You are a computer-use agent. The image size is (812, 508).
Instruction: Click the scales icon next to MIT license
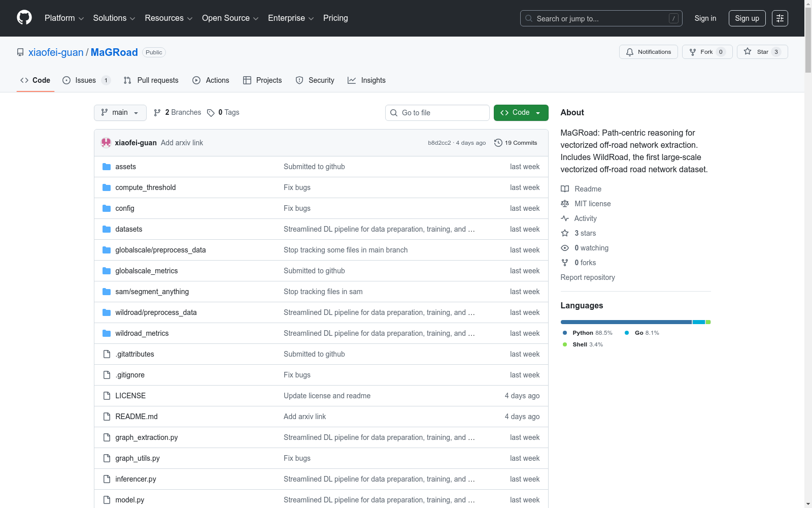pyautogui.click(x=565, y=204)
